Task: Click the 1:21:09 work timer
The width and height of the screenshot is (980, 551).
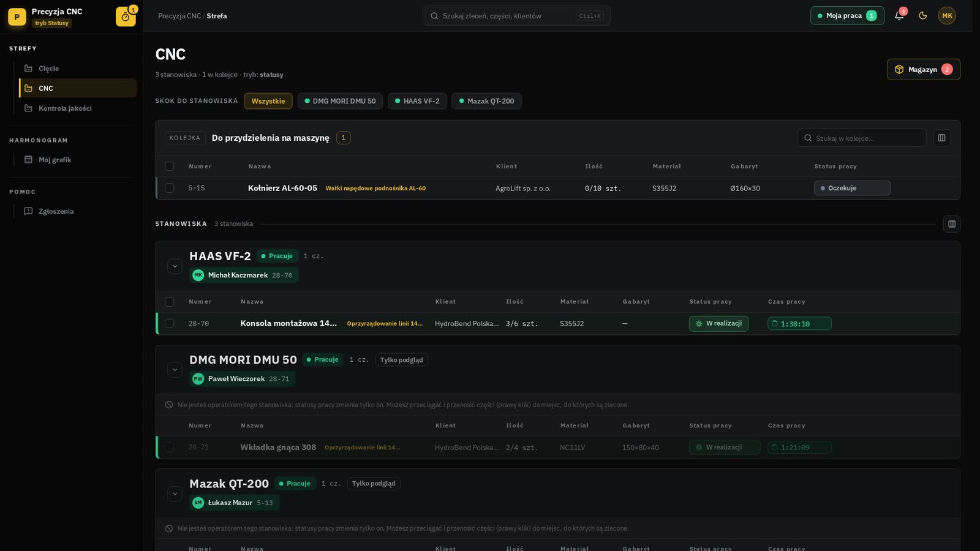Action: (x=799, y=448)
